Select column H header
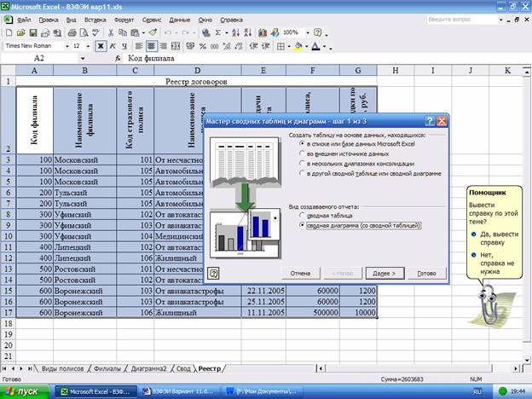This screenshot has height=399, width=532. pos(396,70)
